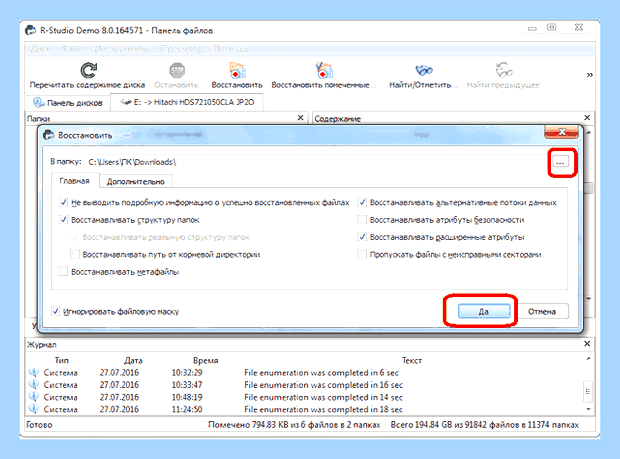Click the Готово status text

pos(39,425)
